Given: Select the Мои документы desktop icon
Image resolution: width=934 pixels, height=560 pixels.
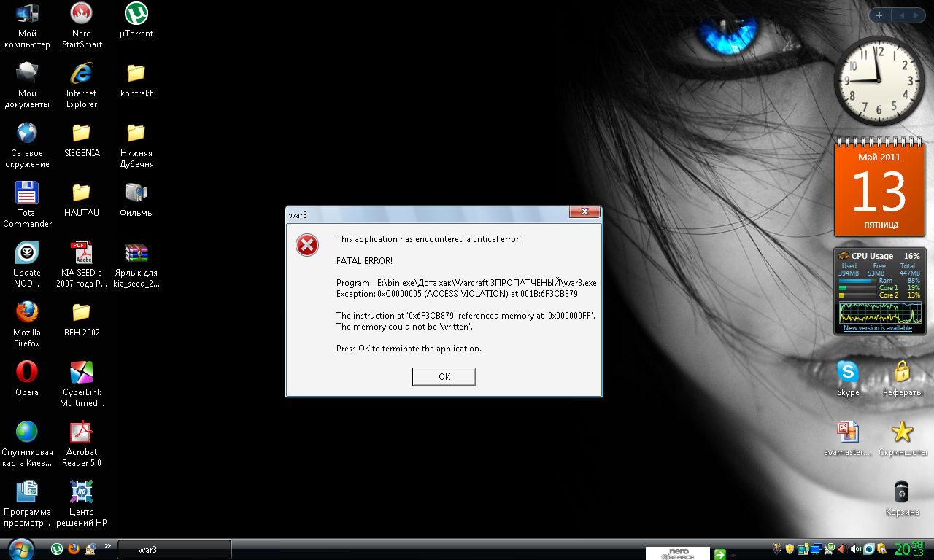Looking at the screenshot, I should pos(27,85).
